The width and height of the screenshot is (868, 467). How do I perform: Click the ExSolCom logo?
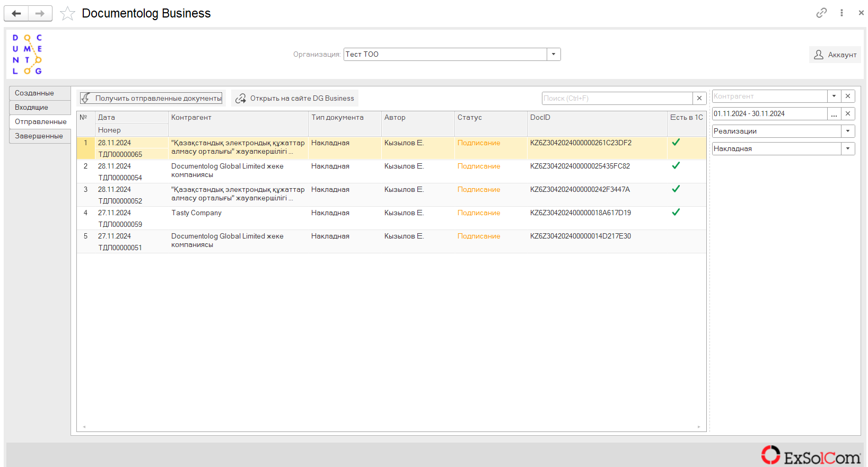coord(811,456)
